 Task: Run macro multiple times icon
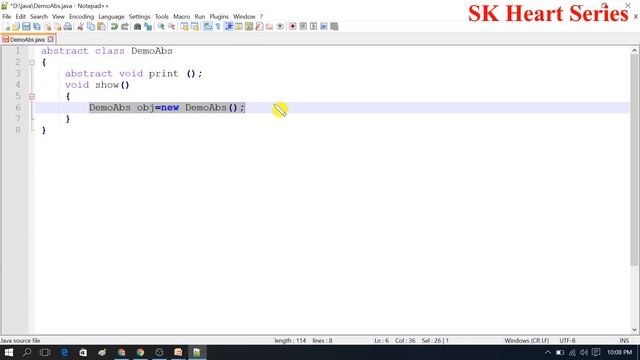(x=324, y=27)
